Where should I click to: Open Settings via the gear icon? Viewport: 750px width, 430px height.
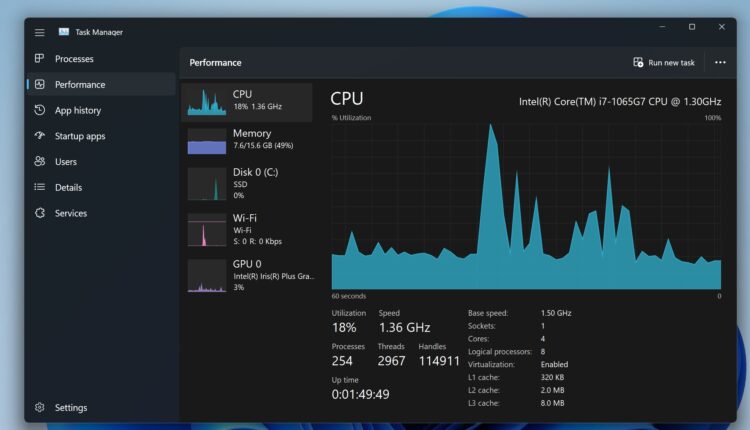[40, 407]
